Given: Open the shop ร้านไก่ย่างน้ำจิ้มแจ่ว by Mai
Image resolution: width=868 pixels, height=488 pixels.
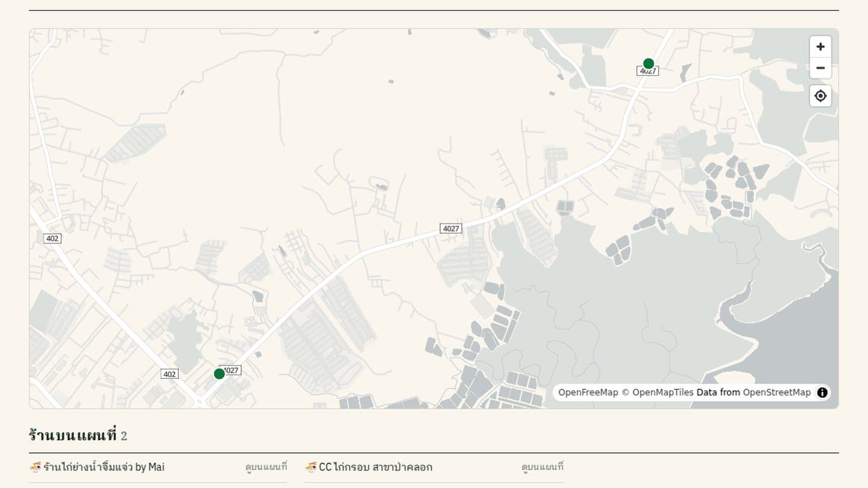Looking at the screenshot, I should tap(104, 467).
